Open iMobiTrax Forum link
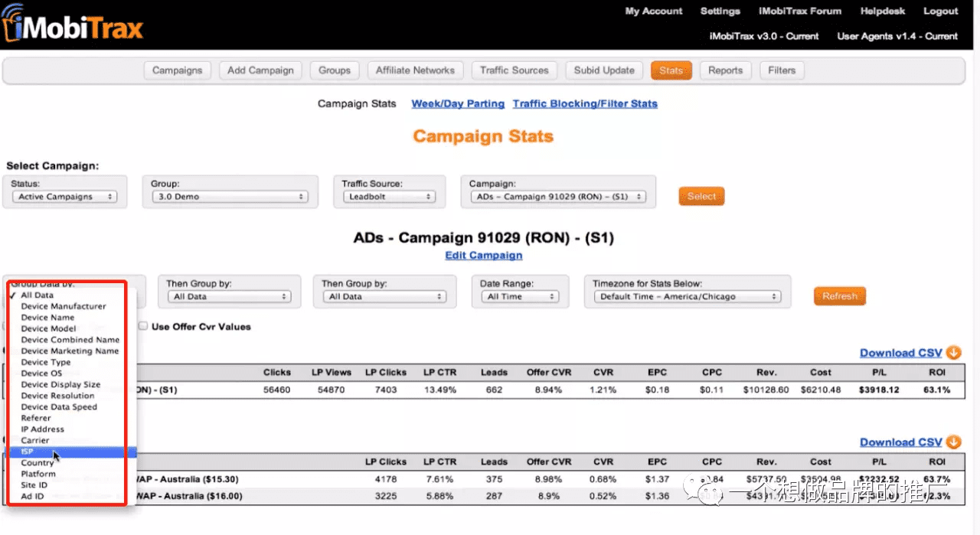The width and height of the screenshot is (980, 535). (800, 11)
